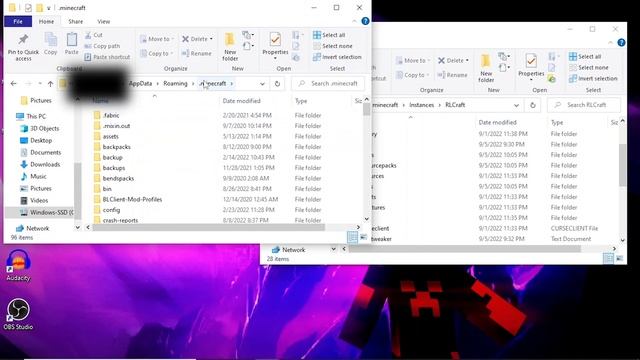
Task: Switch to Home tab in .minecraft window
Action: click(x=46, y=21)
